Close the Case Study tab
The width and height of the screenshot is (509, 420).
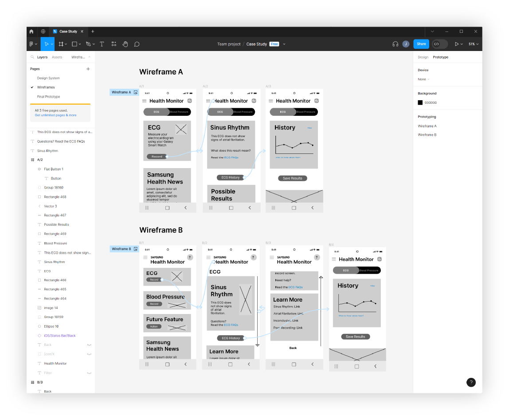pyautogui.click(x=82, y=31)
